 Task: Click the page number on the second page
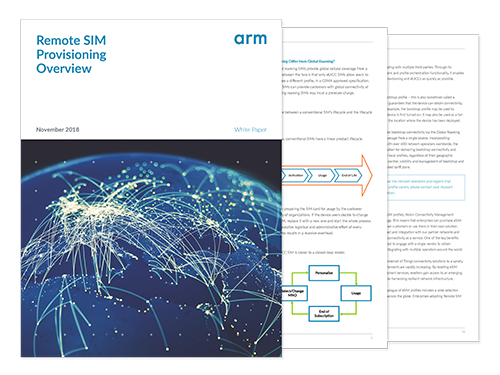(x=371, y=338)
